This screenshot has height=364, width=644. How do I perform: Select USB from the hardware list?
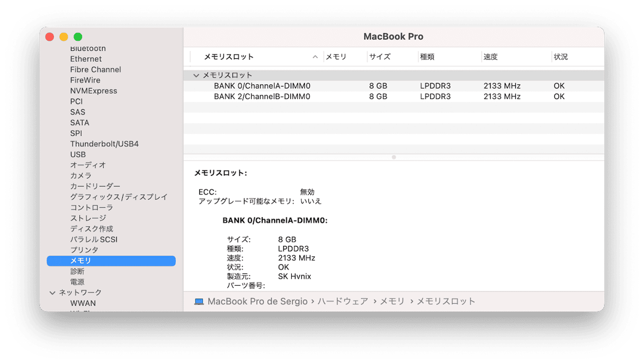coord(77,154)
